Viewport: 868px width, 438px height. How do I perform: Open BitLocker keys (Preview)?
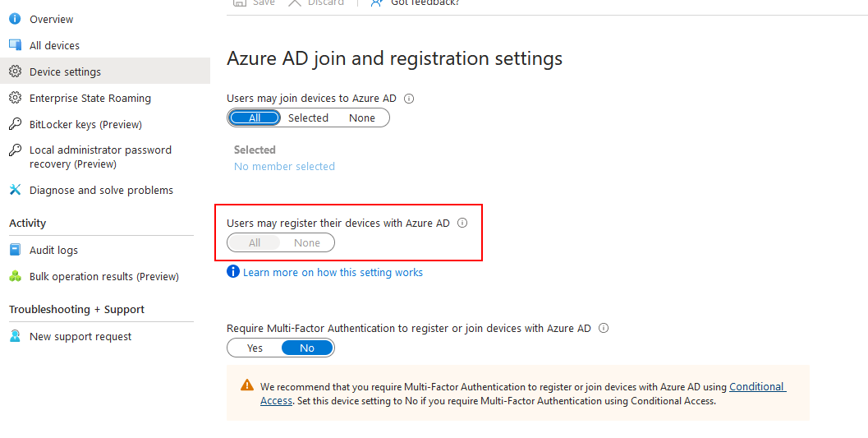[85, 125]
